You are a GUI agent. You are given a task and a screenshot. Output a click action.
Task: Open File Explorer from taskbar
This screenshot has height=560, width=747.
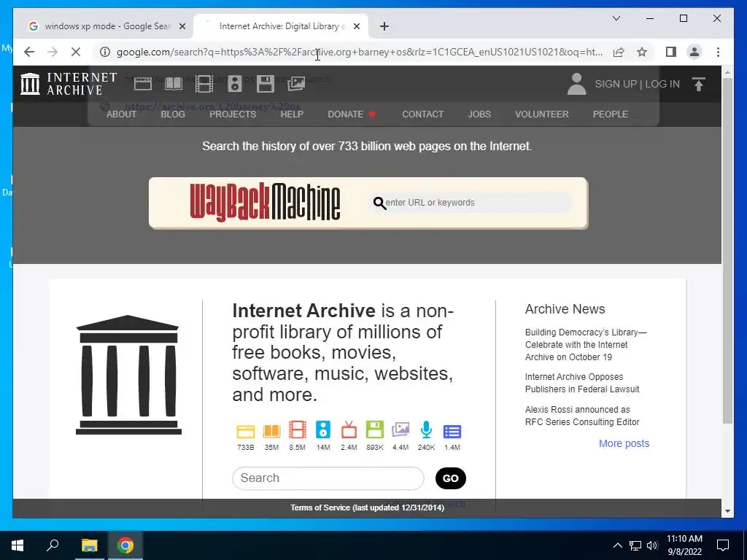click(x=89, y=545)
